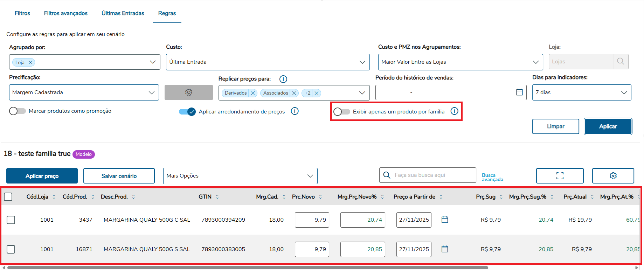Sort by Desc.Prod. column
The width and height of the screenshot is (644, 270).
(x=133, y=197)
